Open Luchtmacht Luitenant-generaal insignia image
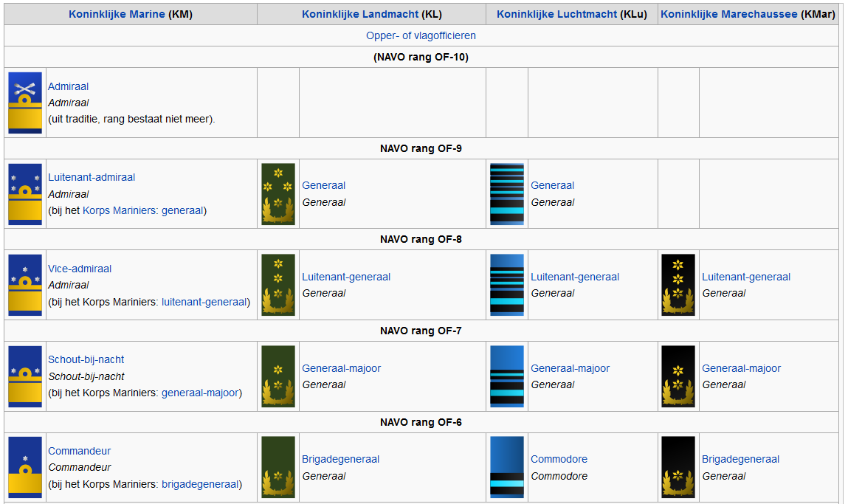 507,285
